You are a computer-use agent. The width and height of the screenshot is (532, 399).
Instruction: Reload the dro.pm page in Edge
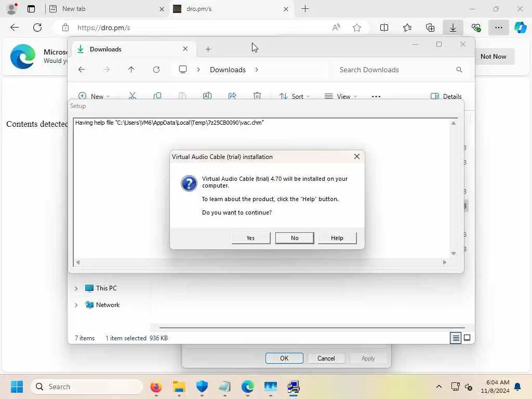pyautogui.click(x=37, y=28)
